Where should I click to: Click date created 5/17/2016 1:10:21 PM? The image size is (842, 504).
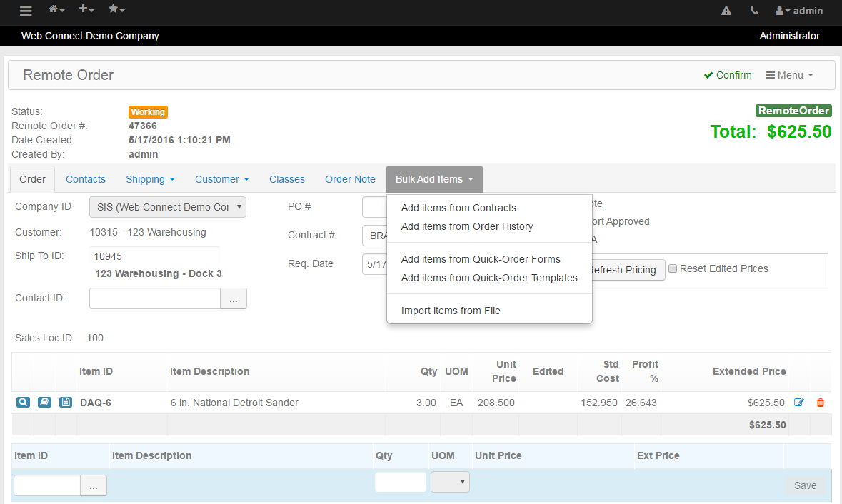pyautogui.click(x=179, y=140)
